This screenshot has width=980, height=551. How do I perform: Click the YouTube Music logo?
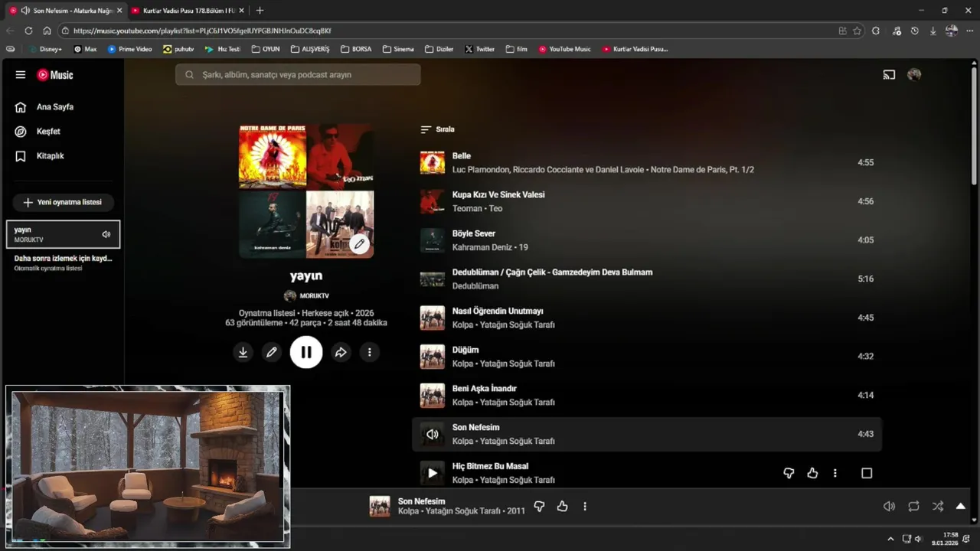pos(55,75)
